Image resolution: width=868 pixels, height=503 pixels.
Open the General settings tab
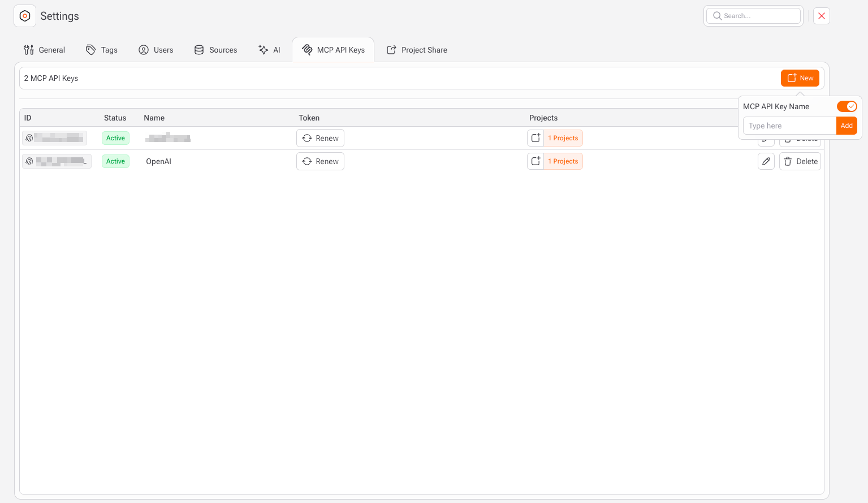coord(45,50)
